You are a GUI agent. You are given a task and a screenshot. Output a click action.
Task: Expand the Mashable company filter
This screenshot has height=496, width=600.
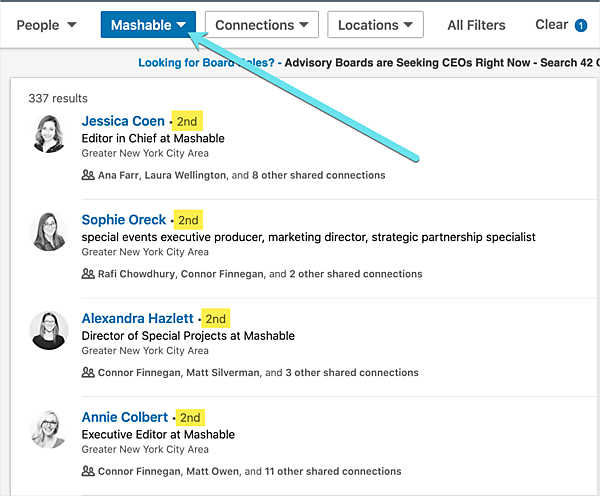148,25
